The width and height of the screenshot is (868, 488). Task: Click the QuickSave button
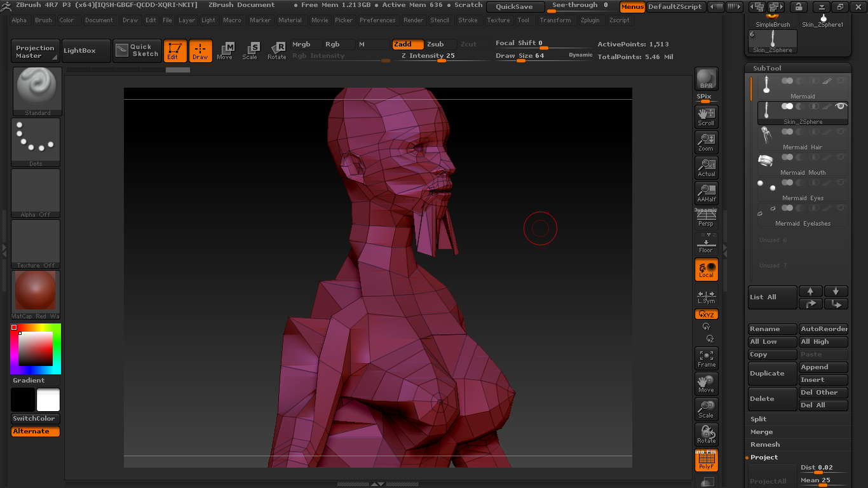tap(515, 7)
